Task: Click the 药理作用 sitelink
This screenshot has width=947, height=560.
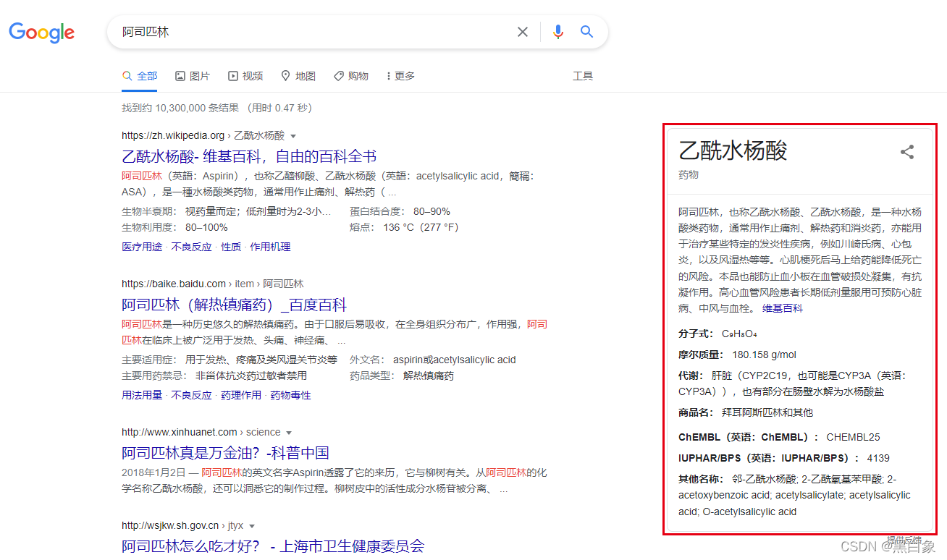Action: click(x=241, y=395)
